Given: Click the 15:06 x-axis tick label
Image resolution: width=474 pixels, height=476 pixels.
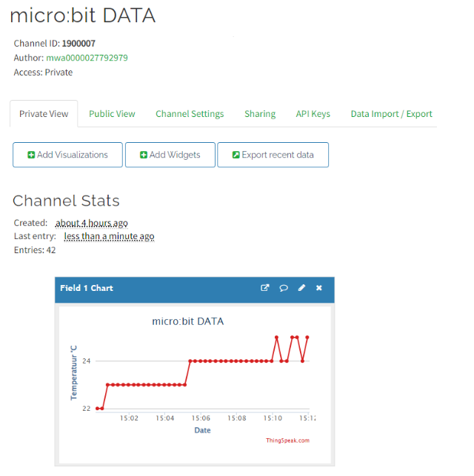Looking at the screenshot, I should [201, 418].
